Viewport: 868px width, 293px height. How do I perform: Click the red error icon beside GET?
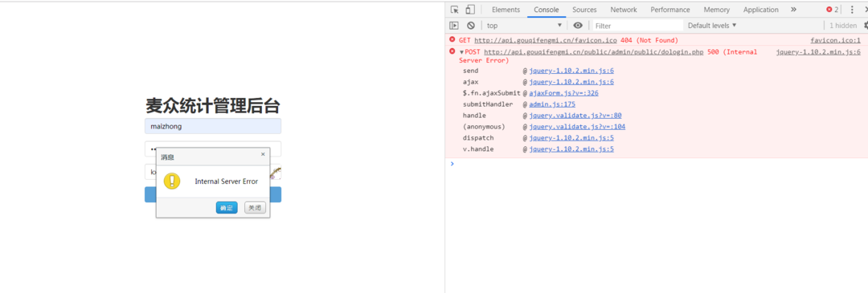point(452,40)
